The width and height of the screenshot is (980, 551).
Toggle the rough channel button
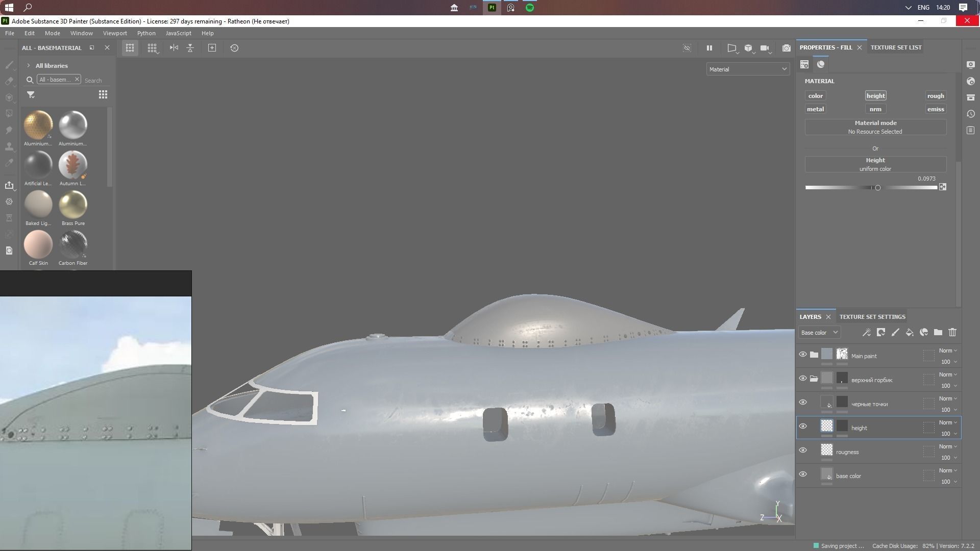[x=936, y=96]
